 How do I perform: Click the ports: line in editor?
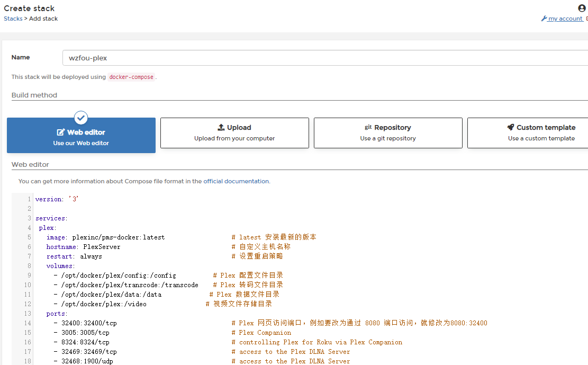pos(57,314)
